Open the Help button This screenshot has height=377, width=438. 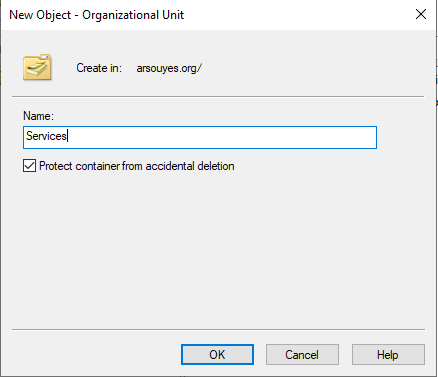tap(388, 354)
